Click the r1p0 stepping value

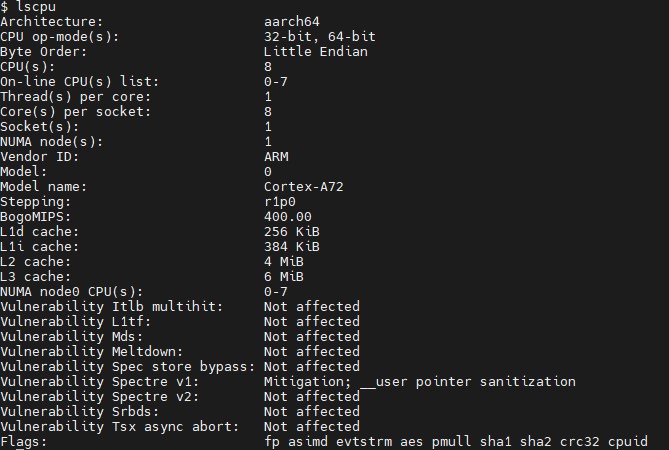point(280,201)
